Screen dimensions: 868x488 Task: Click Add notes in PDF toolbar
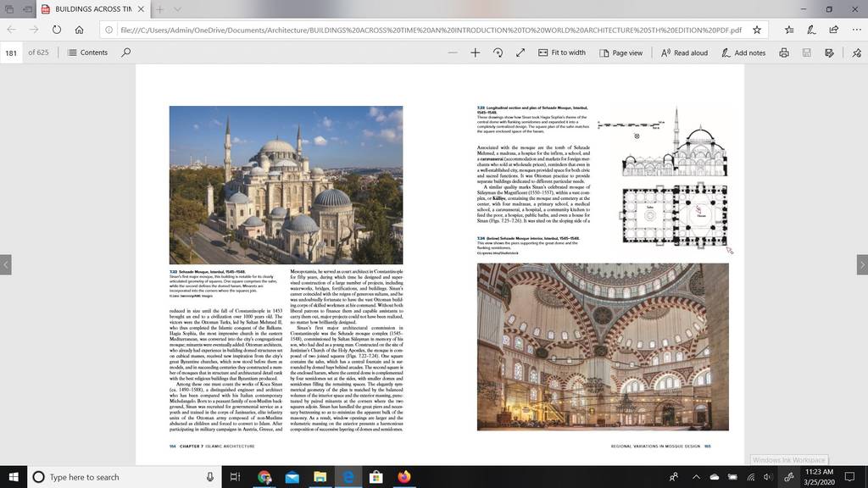[743, 53]
